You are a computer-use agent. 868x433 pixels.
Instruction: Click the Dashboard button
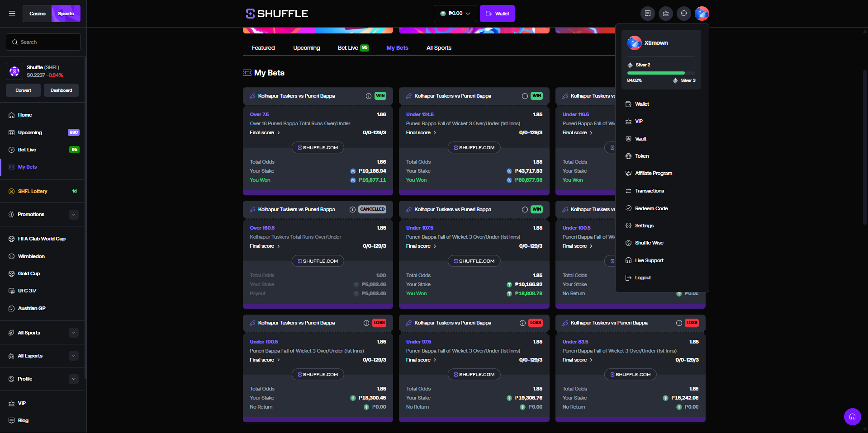click(x=61, y=90)
